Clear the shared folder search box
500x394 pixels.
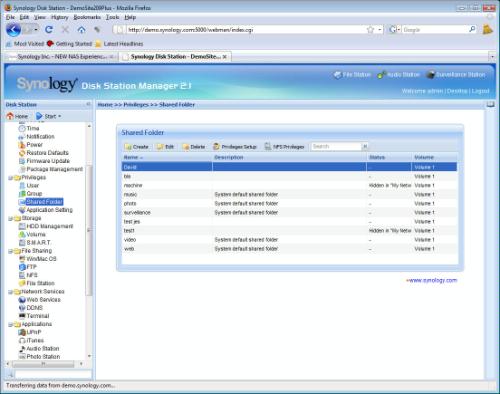tap(365, 146)
